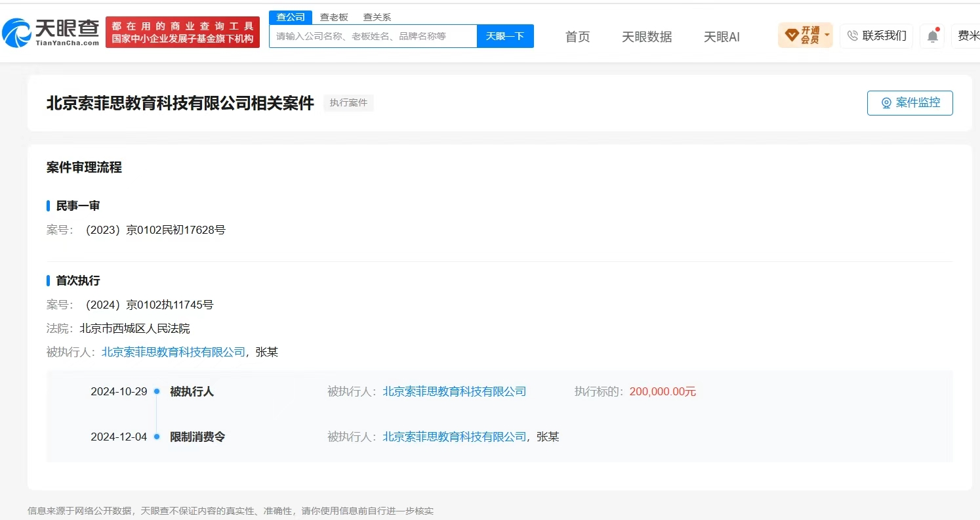The image size is (980, 520).
Task: Click the 案件监控 monitoring icon
Action: pos(886,103)
